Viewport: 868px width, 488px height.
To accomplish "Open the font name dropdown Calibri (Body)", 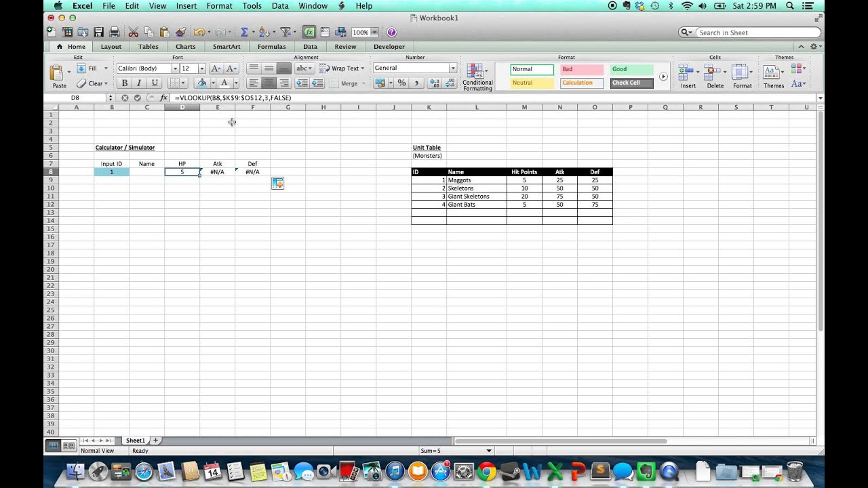I will point(175,68).
